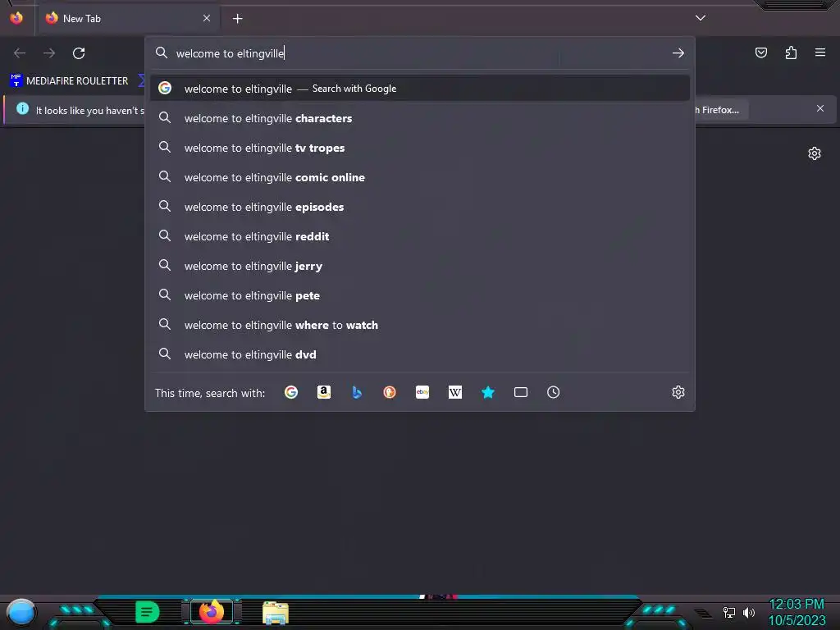Choose suggestion ending in where to watch
The image size is (840, 630).
point(420,325)
